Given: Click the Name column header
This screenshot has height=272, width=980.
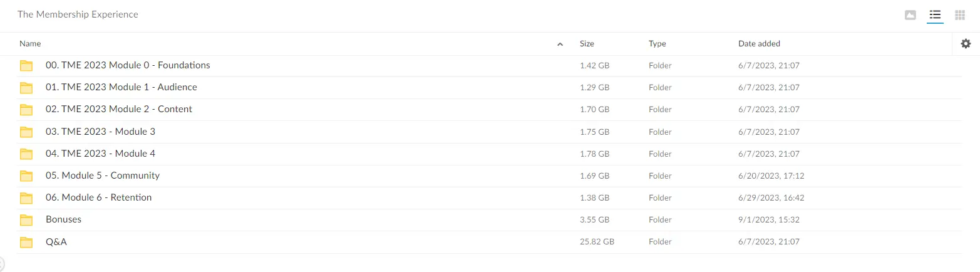Looking at the screenshot, I should click(30, 44).
